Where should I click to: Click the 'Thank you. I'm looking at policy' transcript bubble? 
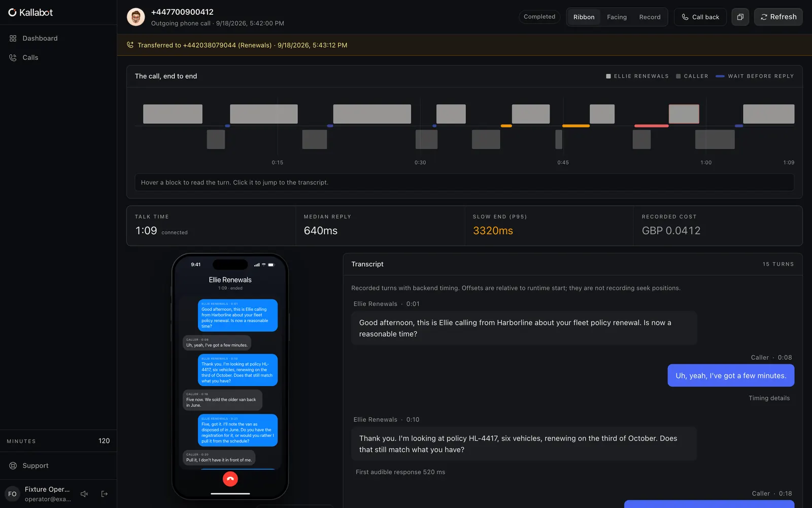coord(524,444)
